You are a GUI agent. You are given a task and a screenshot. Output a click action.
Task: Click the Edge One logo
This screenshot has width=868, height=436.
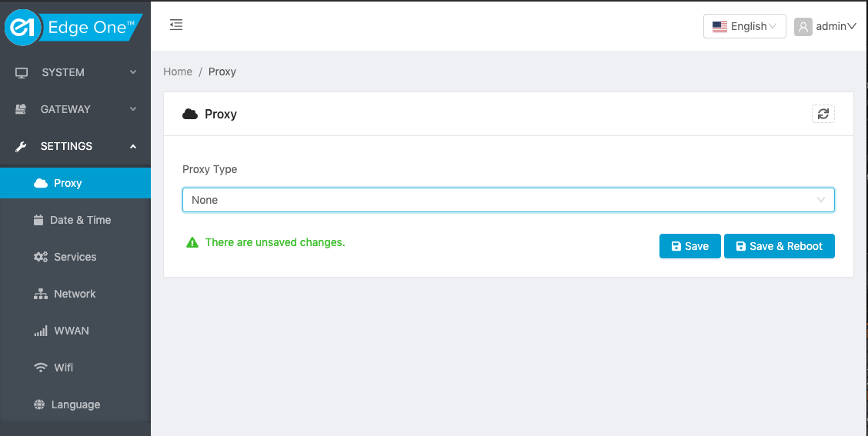[x=73, y=27]
